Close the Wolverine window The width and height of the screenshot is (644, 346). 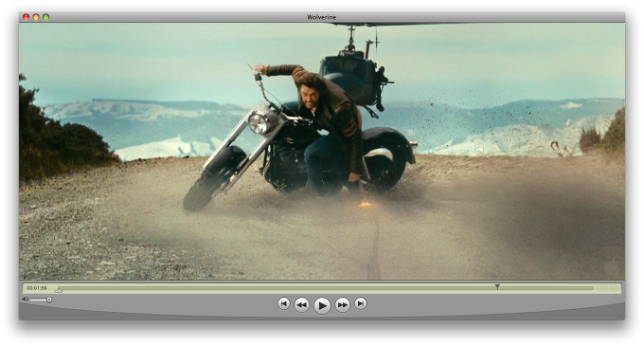26,17
